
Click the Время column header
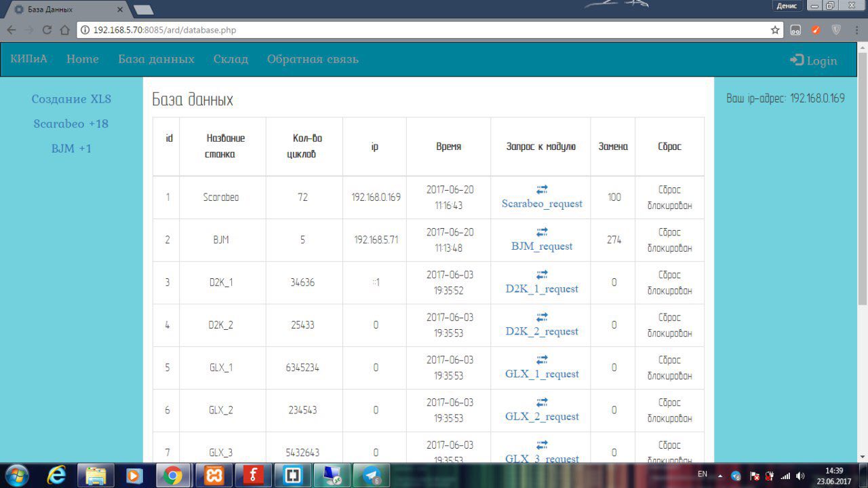click(x=448, y=146)
